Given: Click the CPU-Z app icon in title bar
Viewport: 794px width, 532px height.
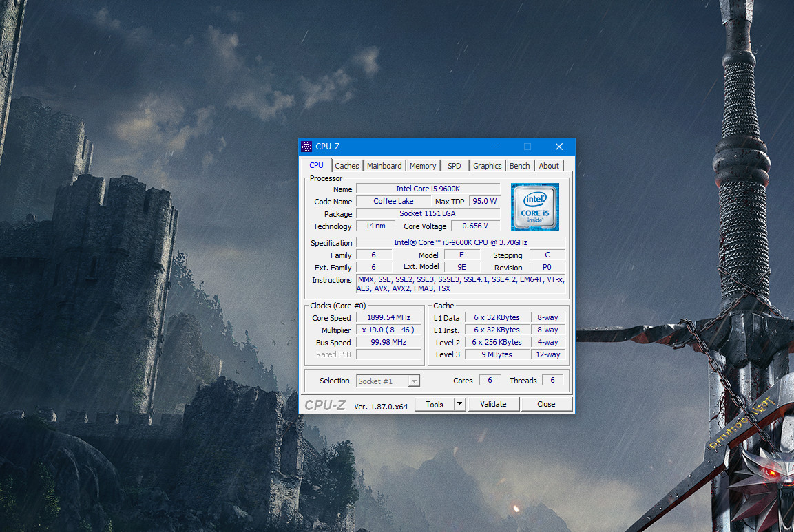Looking at the screenshot, I should click(306, 147).
